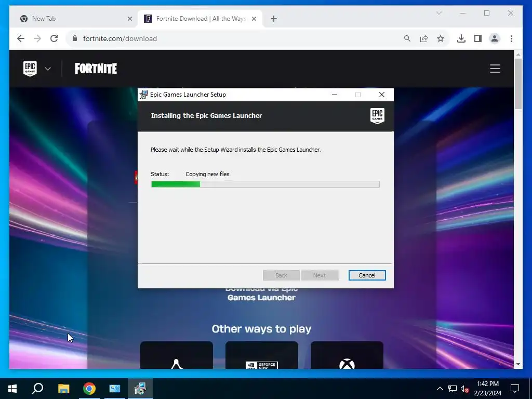532x399 pixels.
Task: Minimize the Chrome window
Action: (463, 13)
